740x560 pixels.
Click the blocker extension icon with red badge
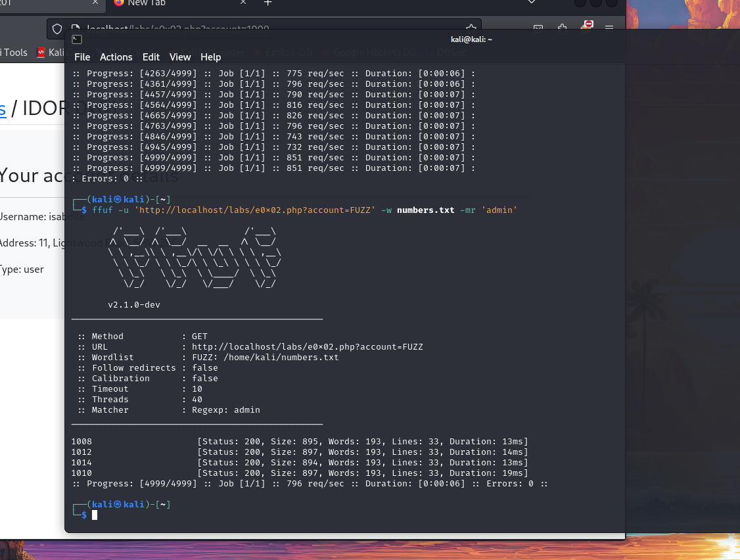587,26
